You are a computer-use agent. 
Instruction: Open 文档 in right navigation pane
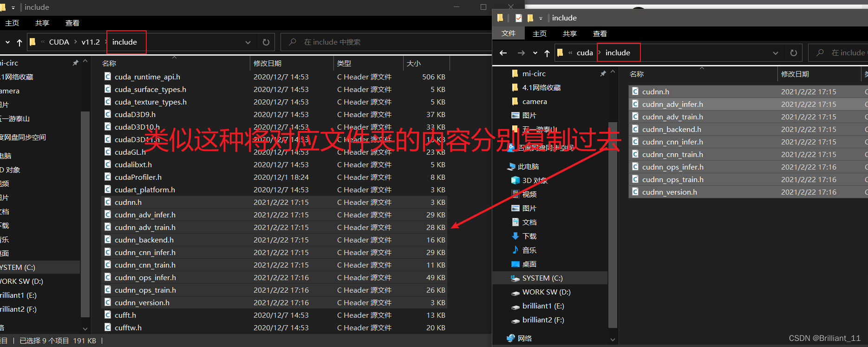tap(529, 222)
